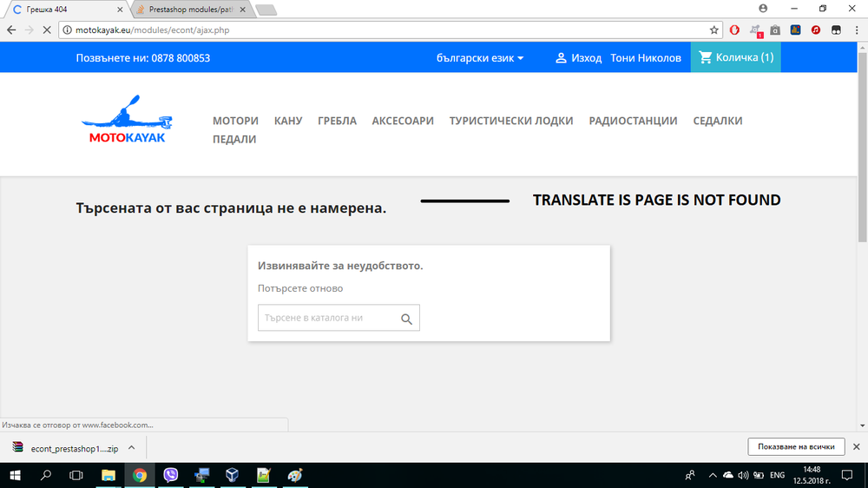Viewport: 868px width, 488px height.
Task: Open the МОТОРИ menu category
Action: click(x=235, y=121)
